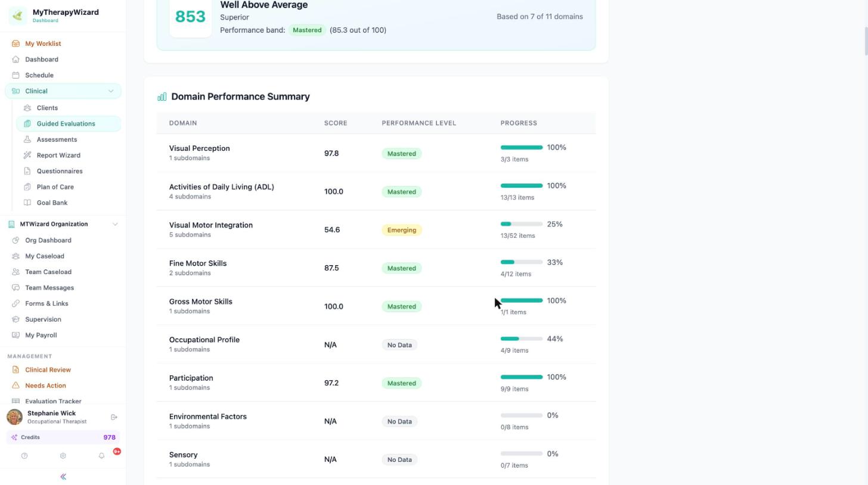The image size is (868, 485).
Task: Click the My Payroll icon
Action: point(15,335)
